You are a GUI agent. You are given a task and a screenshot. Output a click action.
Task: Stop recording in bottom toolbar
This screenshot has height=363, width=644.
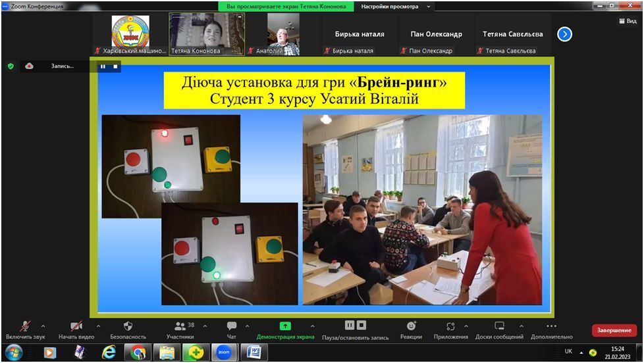(361, 326)
